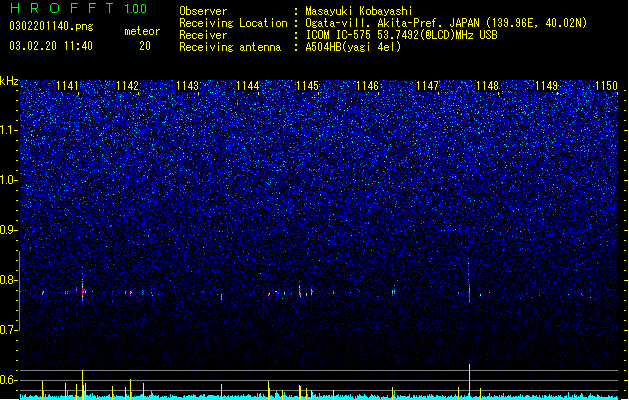Image resolution: width=629 pixels, height=400 pixels.
Task: Click the 1148 time marker
Action: (x=487, y=86)
